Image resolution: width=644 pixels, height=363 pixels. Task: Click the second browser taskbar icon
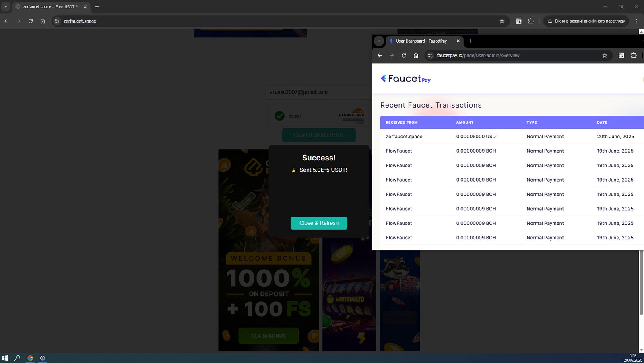[43, 358]
